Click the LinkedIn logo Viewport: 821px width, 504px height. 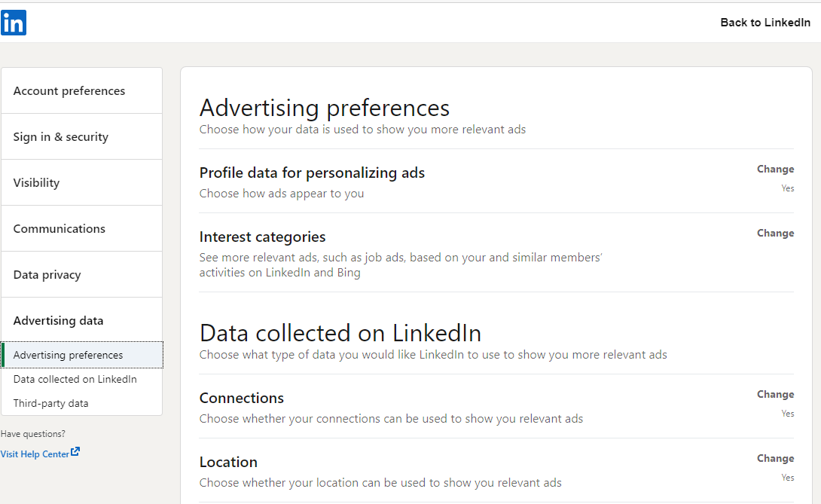[x=14, y=23]
